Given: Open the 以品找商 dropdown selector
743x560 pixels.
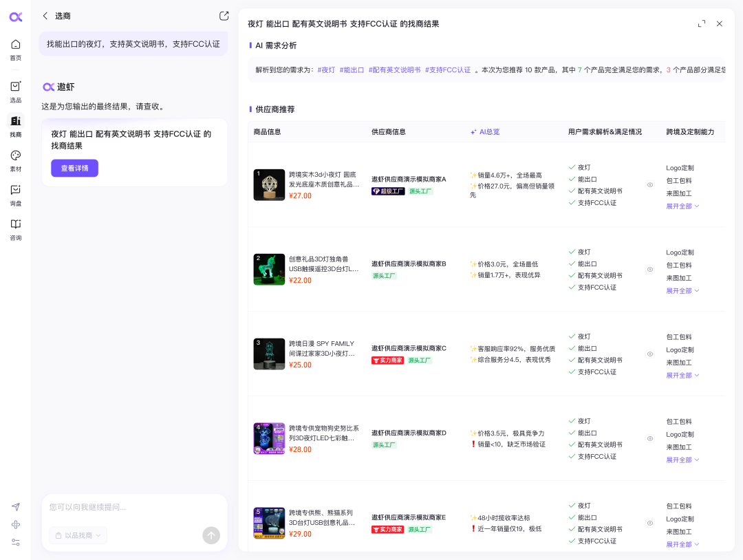Looking at the screenshot, I should coord(78,535).
